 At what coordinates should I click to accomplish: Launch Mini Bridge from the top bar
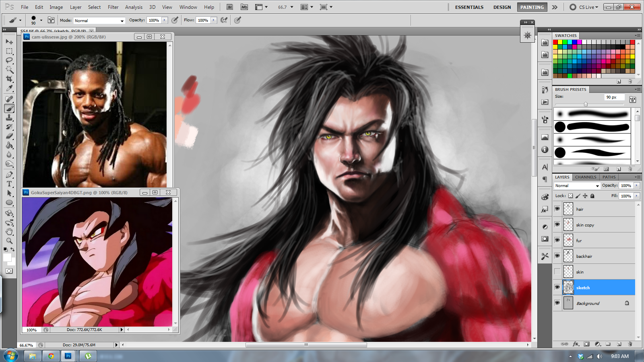coord(244,7)
